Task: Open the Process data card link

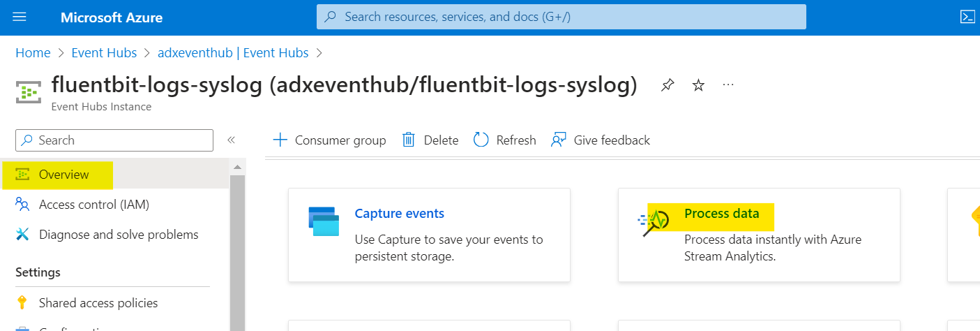Action: 722,214
